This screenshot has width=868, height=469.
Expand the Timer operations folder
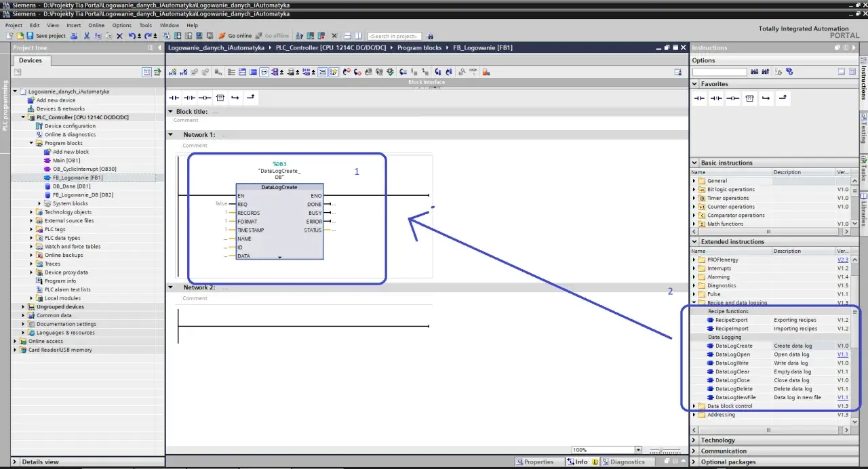pyautogui.click(x=694, y=198)
